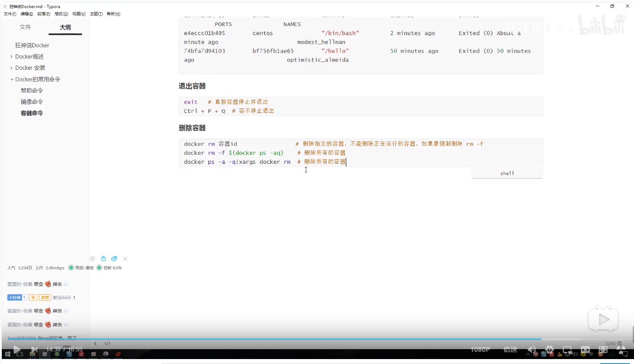This screenshot has height=364, width=634.
Task: Click the Sogou input method tray icon
Action: (601, 354)
